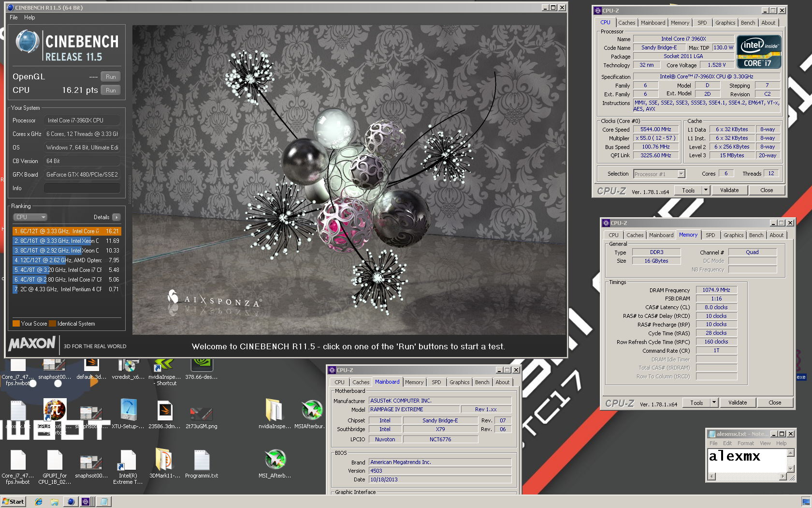Image resolution: width=812 pixels, height=508 pixels.
Task: Select ranking row 2 8C/16T @ 3.33 GHz Xeon
Action: (x=66, y=241)
